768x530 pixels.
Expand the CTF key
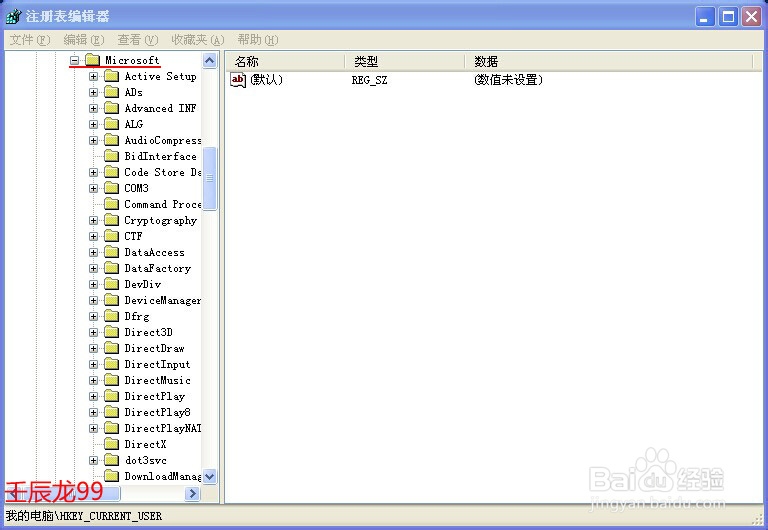click(94, 237)
